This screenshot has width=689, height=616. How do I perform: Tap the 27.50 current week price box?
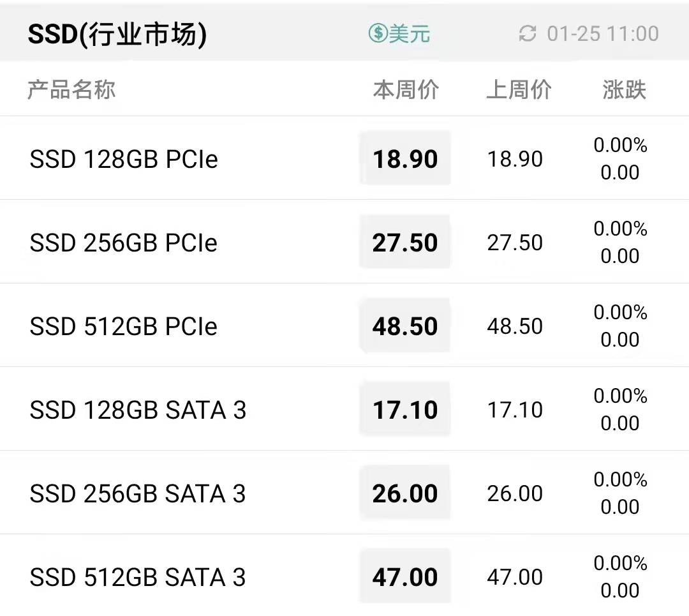click(x=405, y=242)
